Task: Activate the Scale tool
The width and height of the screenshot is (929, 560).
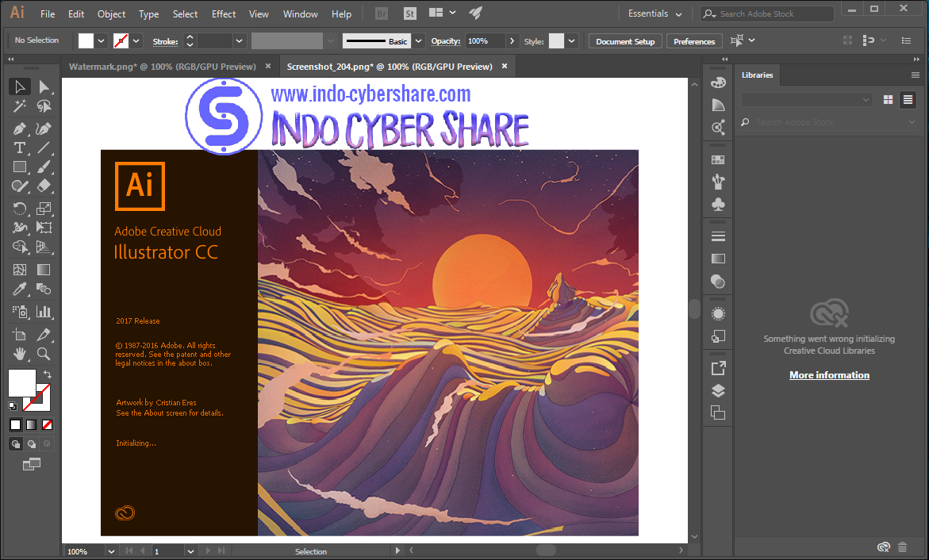Action: 44,209
